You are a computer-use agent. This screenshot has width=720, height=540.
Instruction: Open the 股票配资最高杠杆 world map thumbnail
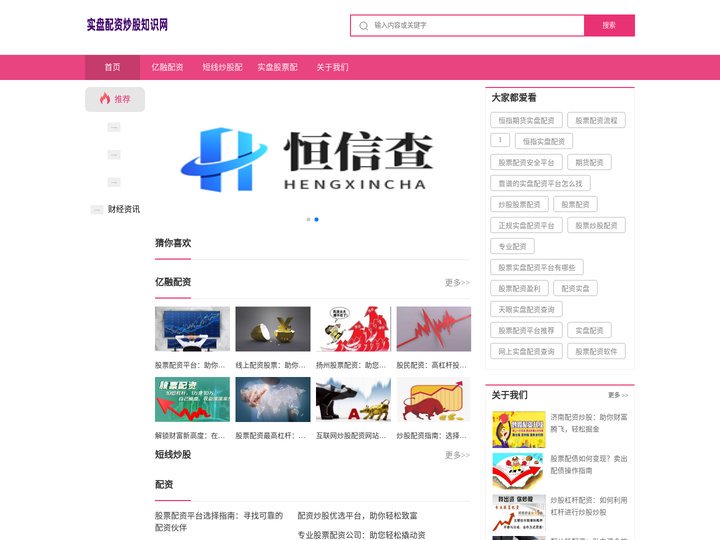pos(273,399)
